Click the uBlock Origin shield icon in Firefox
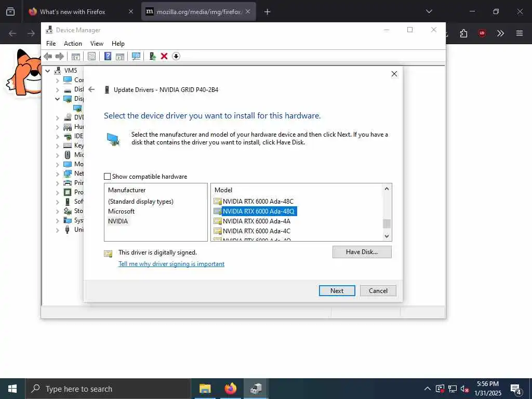Viewport: 532px width, 399px height. [482, 33]
